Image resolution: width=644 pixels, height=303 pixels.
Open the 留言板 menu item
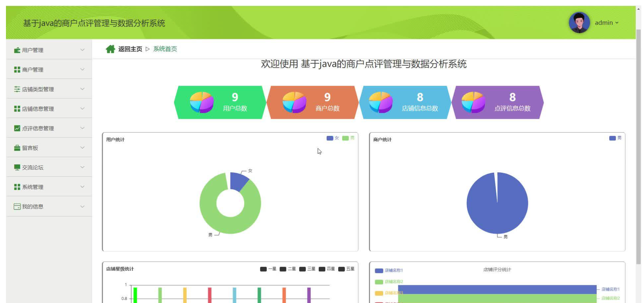[49, 148]
